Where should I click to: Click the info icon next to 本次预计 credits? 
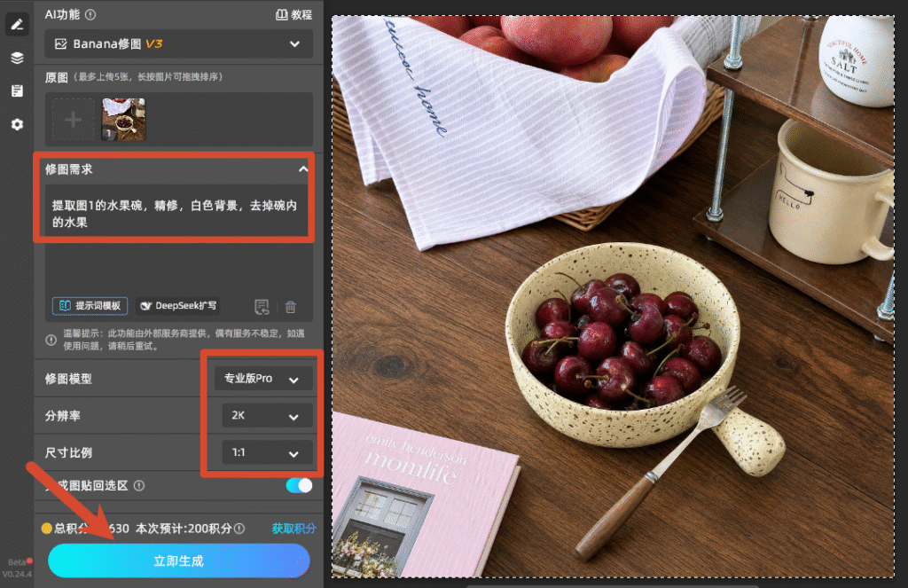(x=239, y=529)
